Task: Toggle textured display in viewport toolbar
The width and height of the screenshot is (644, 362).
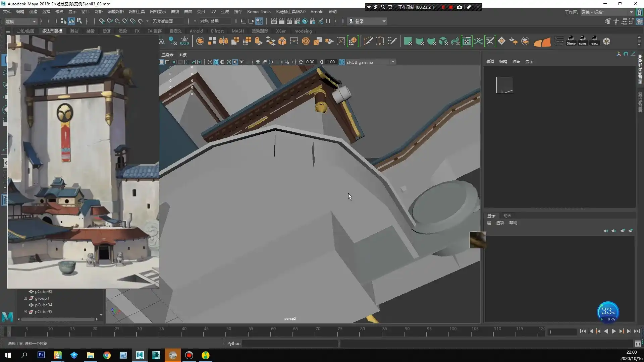Action: point(235,62)
